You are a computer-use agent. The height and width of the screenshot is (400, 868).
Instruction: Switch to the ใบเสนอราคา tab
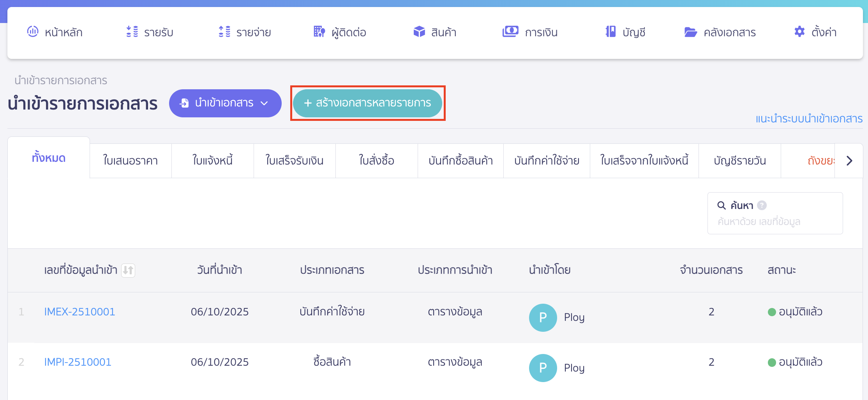(x=130, y=160)
